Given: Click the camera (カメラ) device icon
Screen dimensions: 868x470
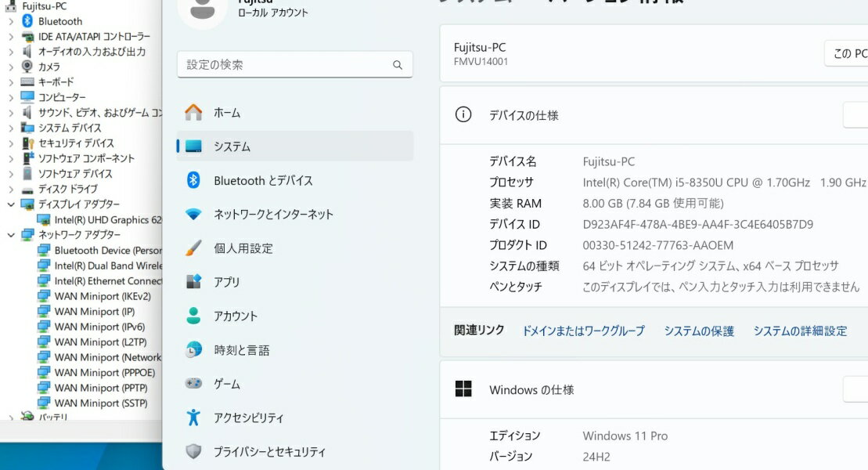Looking at the screenshot, I should coord(27,67).
